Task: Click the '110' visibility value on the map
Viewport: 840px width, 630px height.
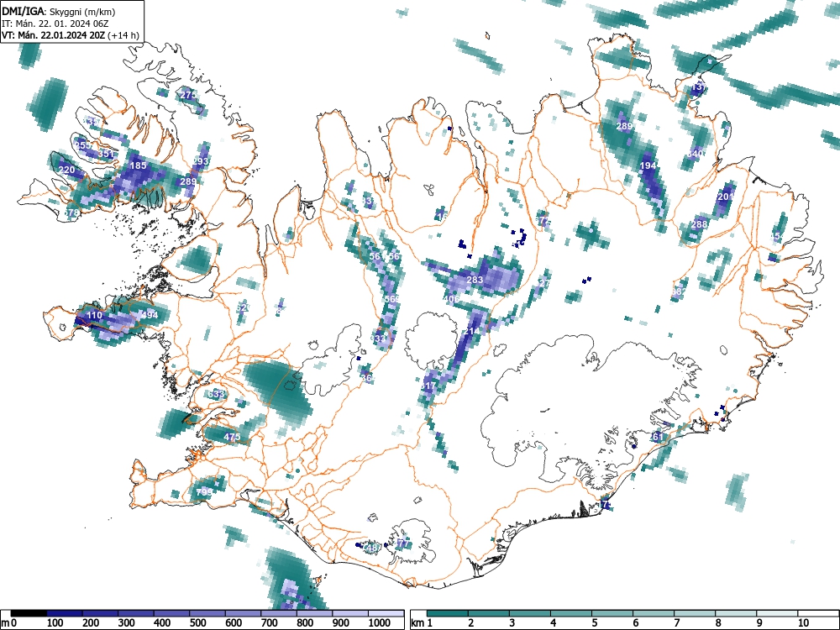Action: pos(94,315)
